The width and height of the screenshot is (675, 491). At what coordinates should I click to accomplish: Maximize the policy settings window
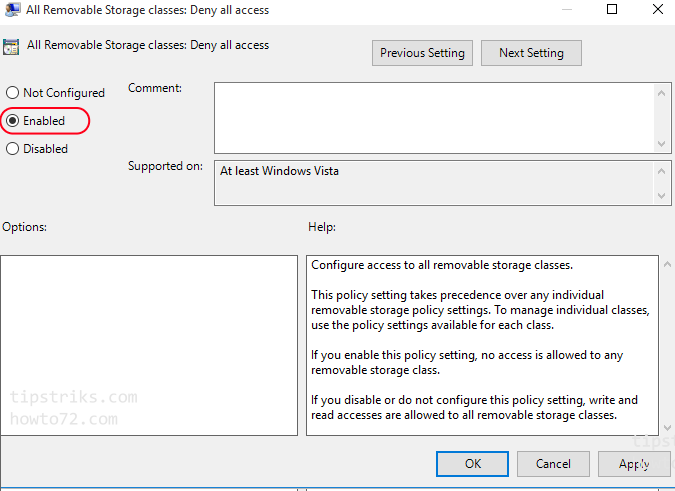pyautogui.click(x=612, y=9)
